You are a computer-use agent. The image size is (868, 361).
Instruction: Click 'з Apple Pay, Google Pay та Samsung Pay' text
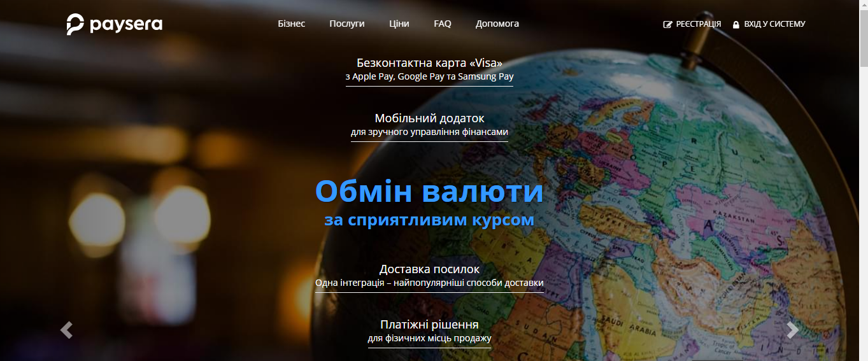(x=429, y=77)
